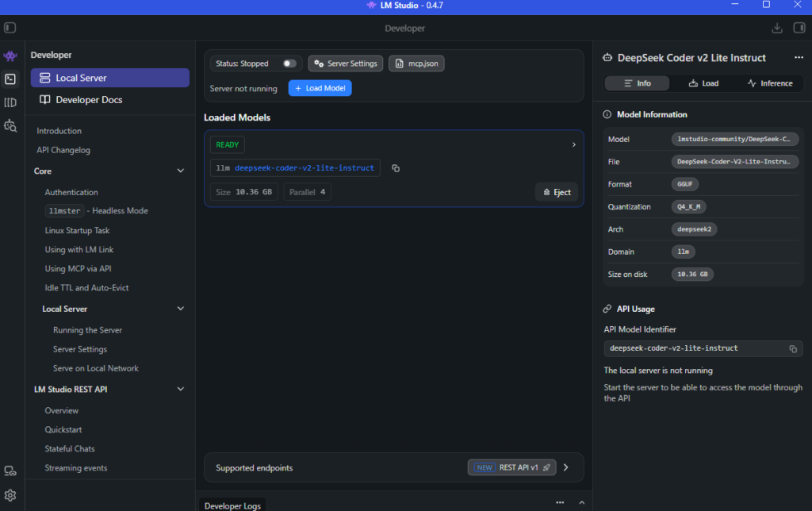Toggle the left sidebar panel
The image size is (812, 511).
[10, 28]
